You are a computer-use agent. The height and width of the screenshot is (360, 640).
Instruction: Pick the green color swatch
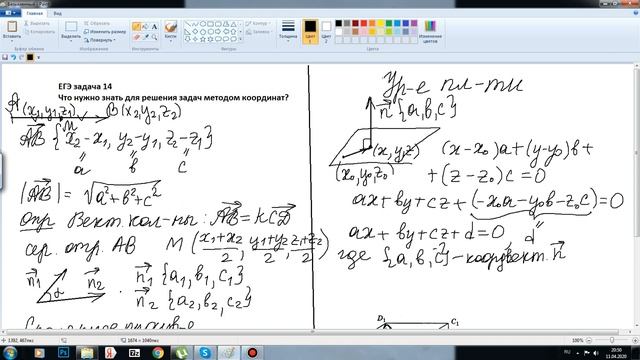[x=389, y=23]
